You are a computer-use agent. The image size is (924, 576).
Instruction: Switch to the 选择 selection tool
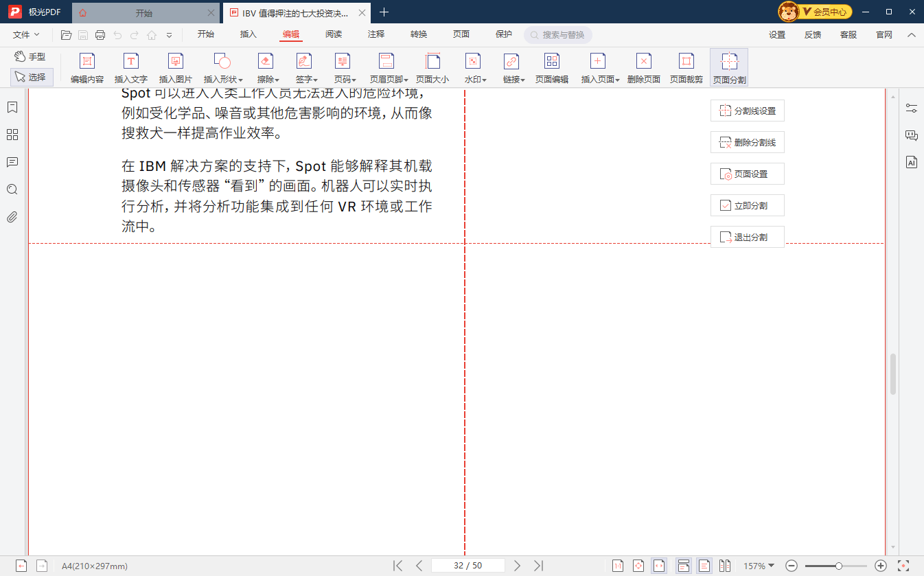click(32, 76)
